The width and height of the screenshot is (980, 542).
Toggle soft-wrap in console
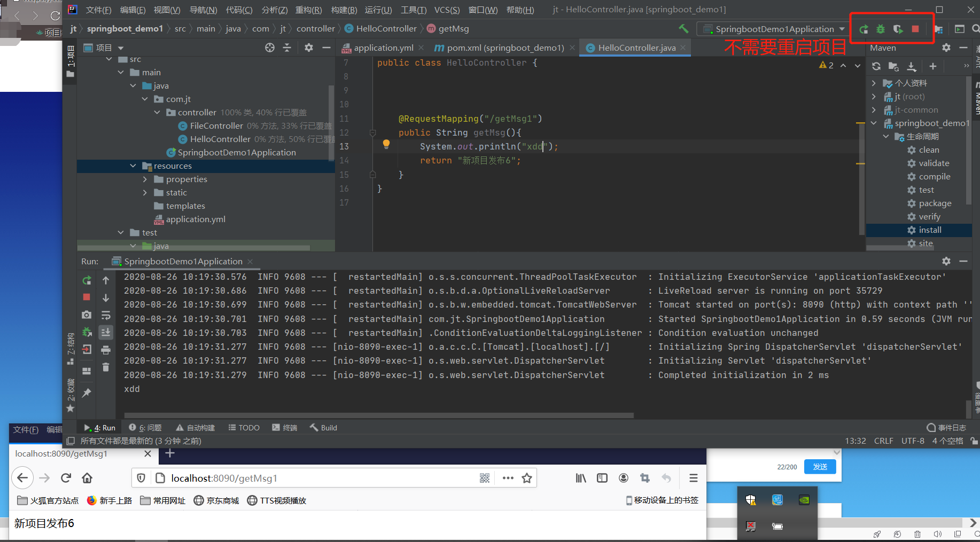click(106, 315)
